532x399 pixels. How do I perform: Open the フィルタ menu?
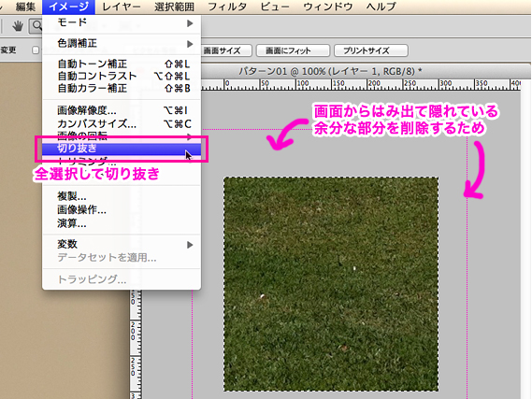click(227, 7)
